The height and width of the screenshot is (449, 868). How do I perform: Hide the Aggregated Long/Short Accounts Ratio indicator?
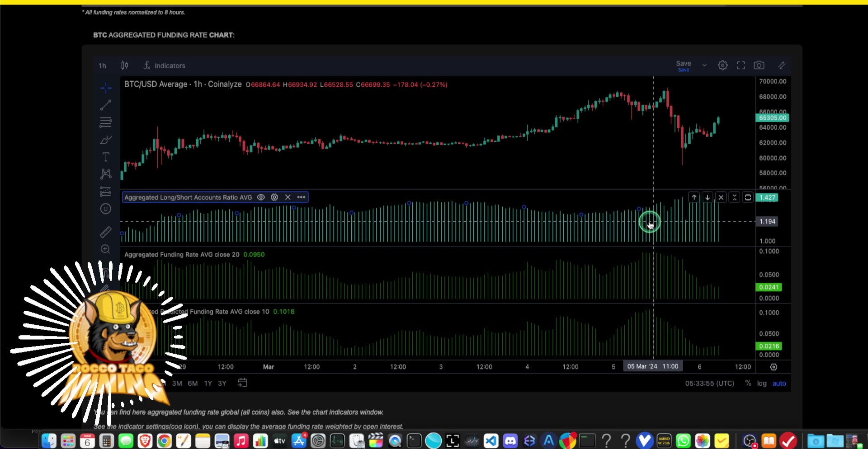click(261, 197)
